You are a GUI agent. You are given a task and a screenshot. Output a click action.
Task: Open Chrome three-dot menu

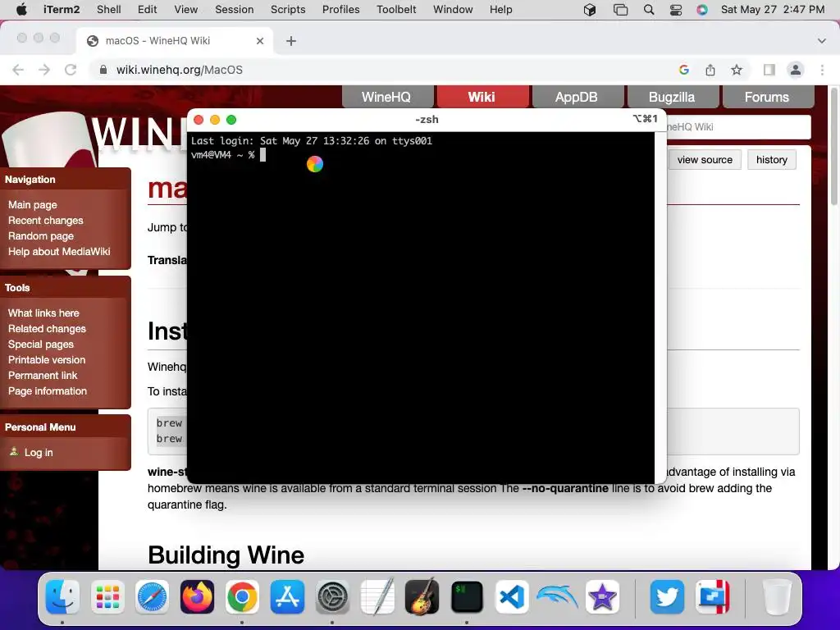822,70
